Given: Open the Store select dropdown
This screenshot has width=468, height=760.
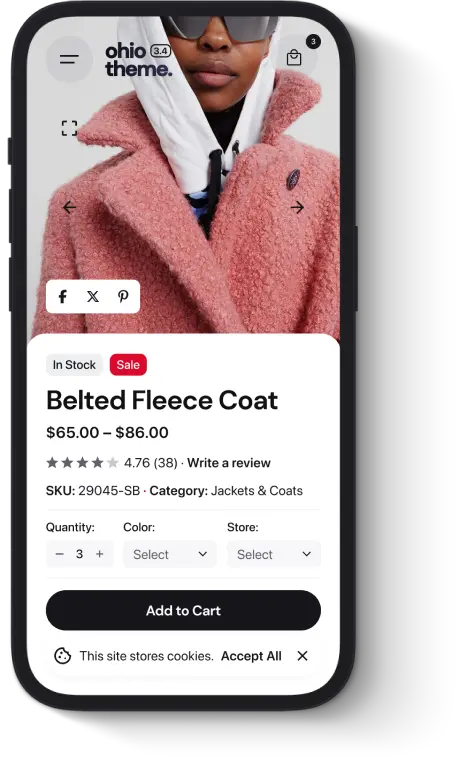Looking at the screenshot, I should click(274, 554).
